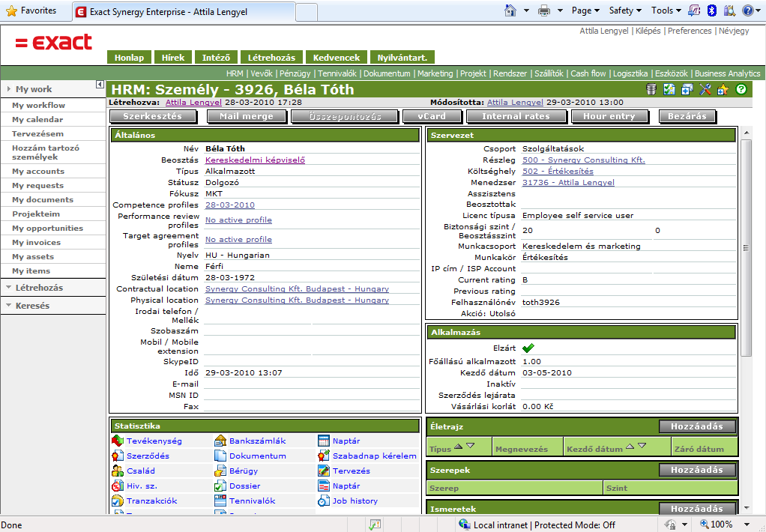Switch to the Intéző tab
Image resolution: width=766 pixels, height=532 pixels.
point(216,57)
